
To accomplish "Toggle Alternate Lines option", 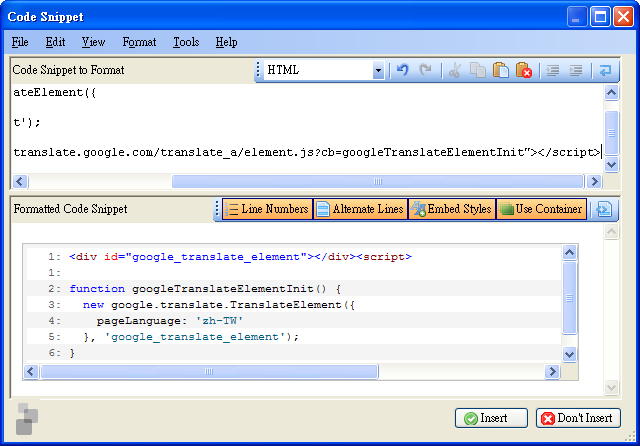I will [360, 209].
